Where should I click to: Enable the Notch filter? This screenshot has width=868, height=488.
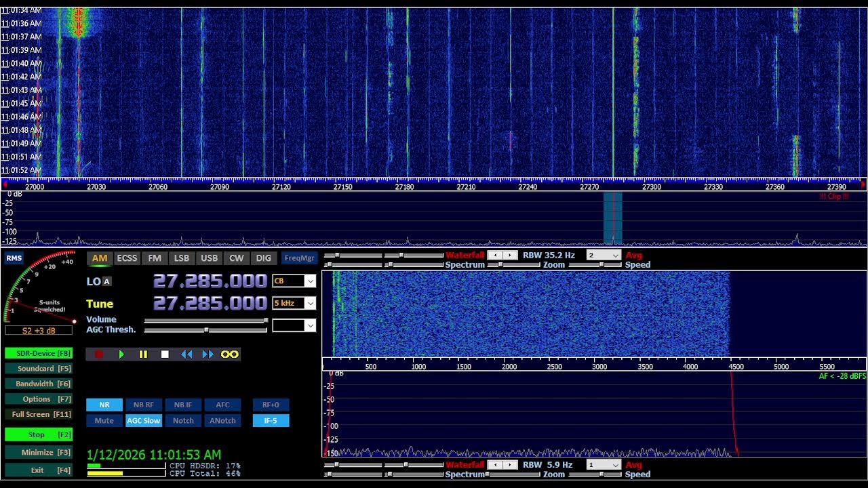183,420
